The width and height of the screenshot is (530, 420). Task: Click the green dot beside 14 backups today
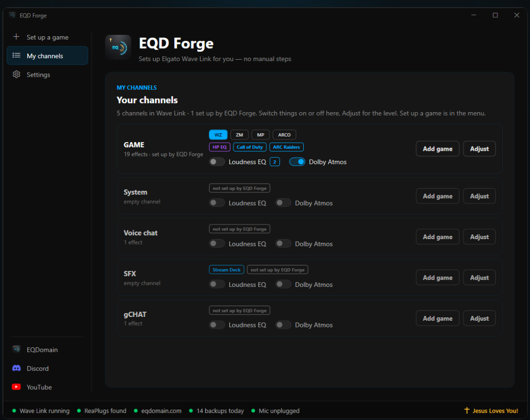pyautogui.click(x=191, y=411)
